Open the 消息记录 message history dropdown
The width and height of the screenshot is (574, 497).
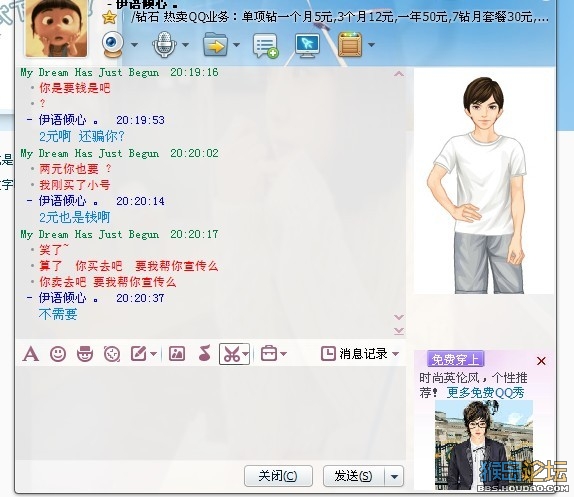click(x=360, y=354)
